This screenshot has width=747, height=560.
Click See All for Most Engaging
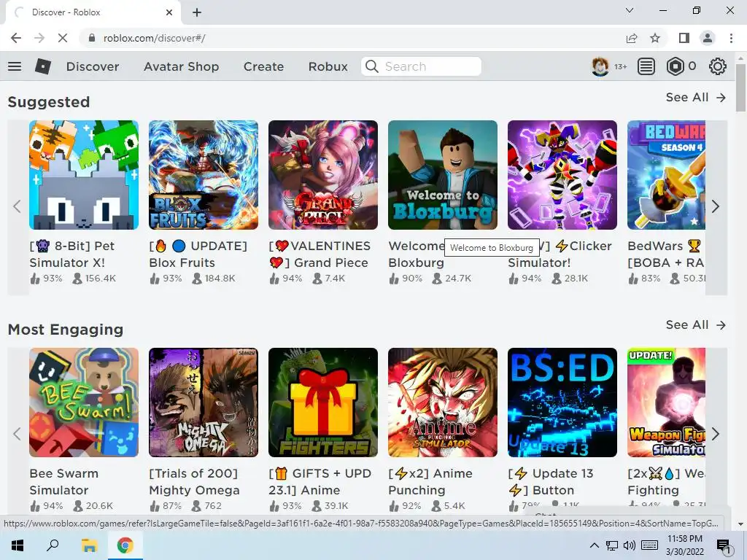695,324
